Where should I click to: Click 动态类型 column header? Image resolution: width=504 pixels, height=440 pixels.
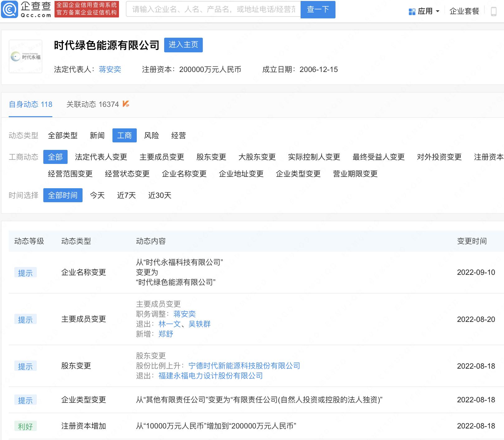tap(76, 241)
